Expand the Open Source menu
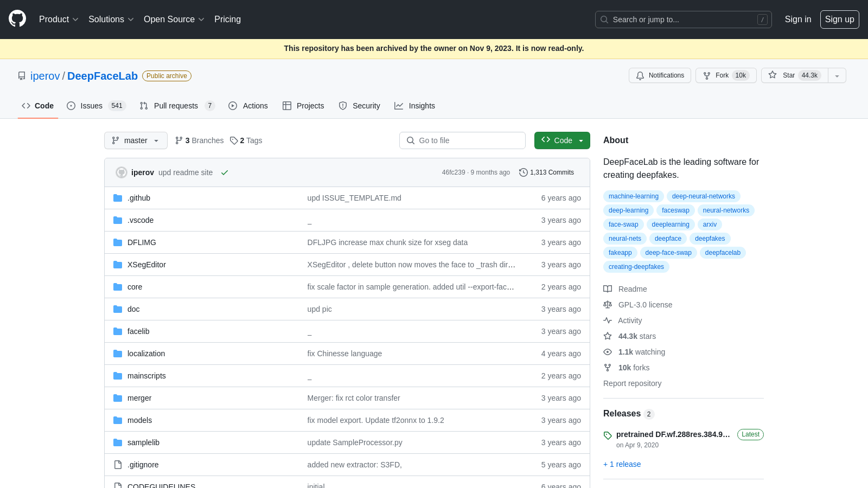 tap(174, 20)
